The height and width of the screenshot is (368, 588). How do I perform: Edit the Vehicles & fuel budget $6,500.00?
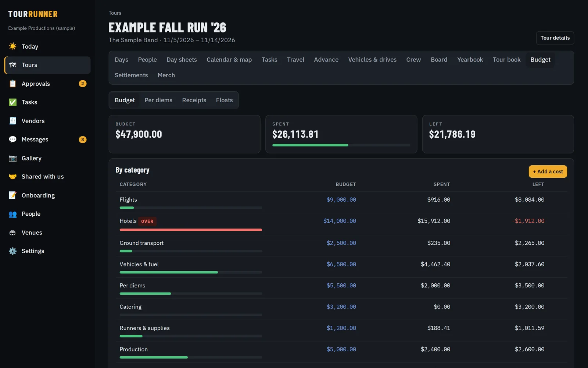[x=341, y=264]
